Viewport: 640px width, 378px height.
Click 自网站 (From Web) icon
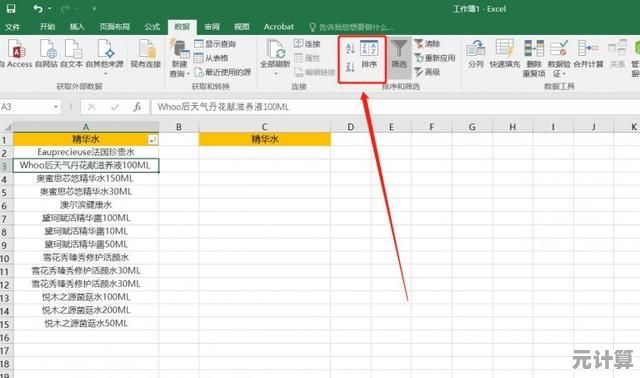(47, 53)
